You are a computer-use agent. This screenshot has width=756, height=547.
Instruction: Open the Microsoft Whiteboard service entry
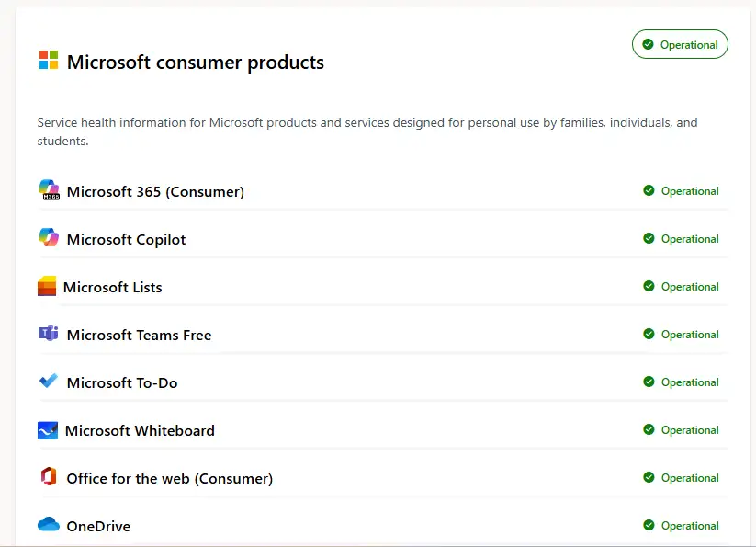point(140,430)
